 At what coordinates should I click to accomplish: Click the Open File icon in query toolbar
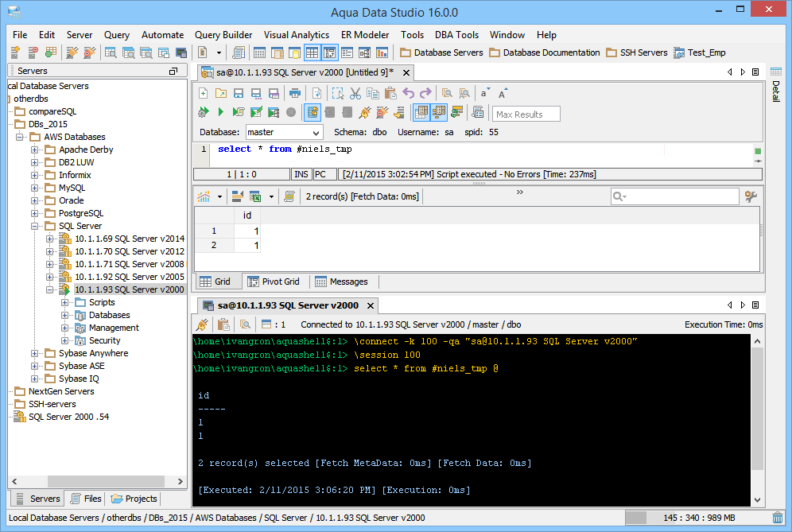point(221,94)
